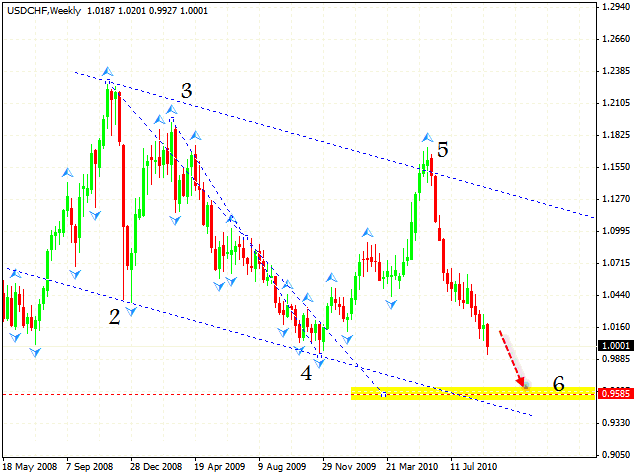Select the wave label 2
Image resolution: width=634 pixels, height=474 pixels.
pos(114,317)
